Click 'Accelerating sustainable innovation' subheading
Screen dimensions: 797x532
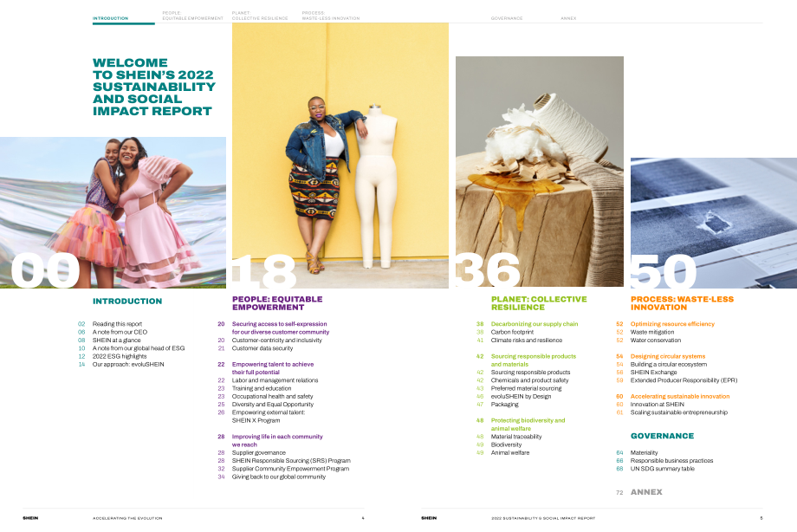coord(680,396)
